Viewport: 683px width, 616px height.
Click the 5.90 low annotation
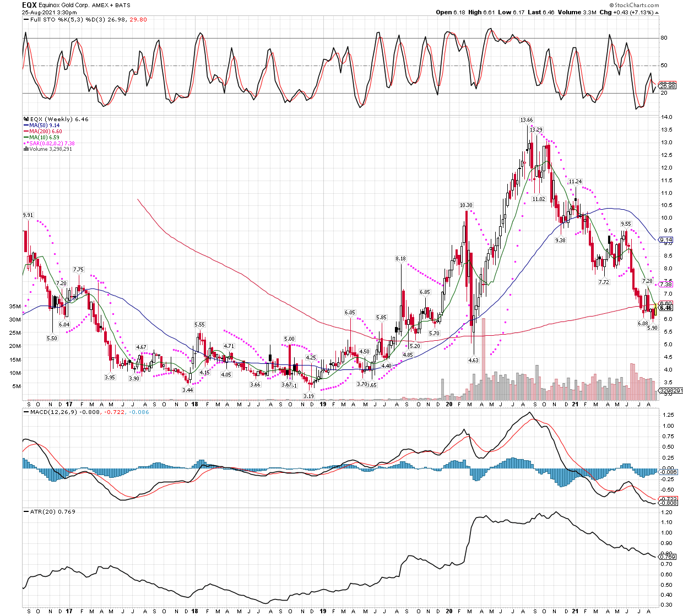[653, 329]
